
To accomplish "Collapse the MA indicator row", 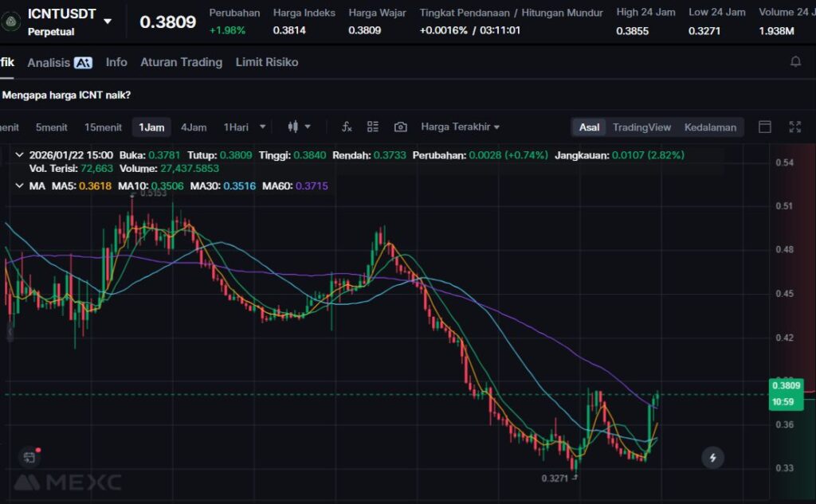I will 19,186.
